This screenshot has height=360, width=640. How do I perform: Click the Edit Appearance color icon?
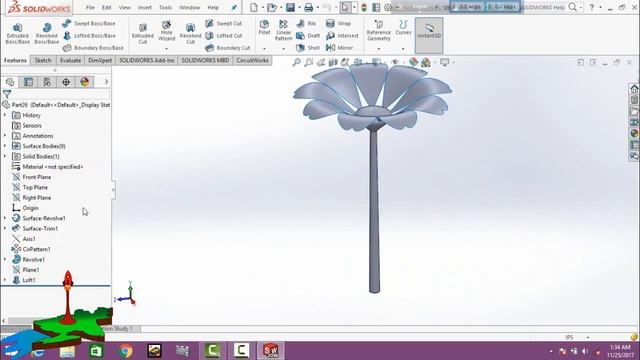tap(413, 62)
